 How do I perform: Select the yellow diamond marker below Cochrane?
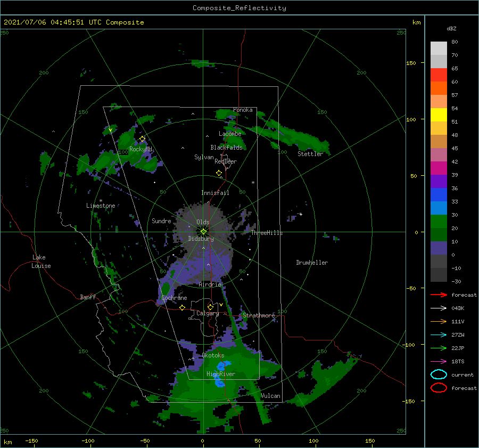(x=183, y=307)
